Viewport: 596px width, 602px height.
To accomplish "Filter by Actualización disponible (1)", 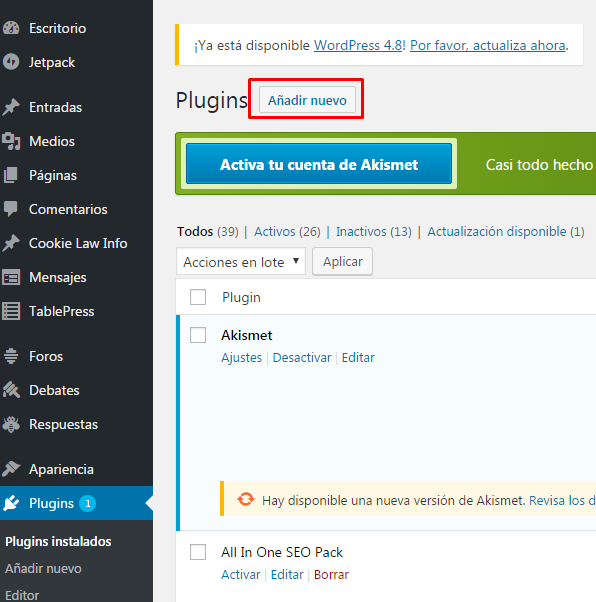I will 506,232.
